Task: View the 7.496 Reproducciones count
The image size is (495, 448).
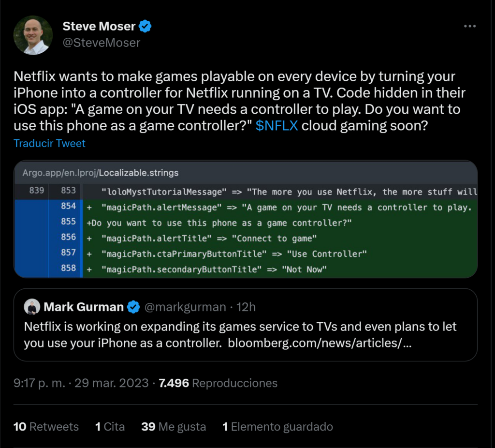Action: point(218,383)
